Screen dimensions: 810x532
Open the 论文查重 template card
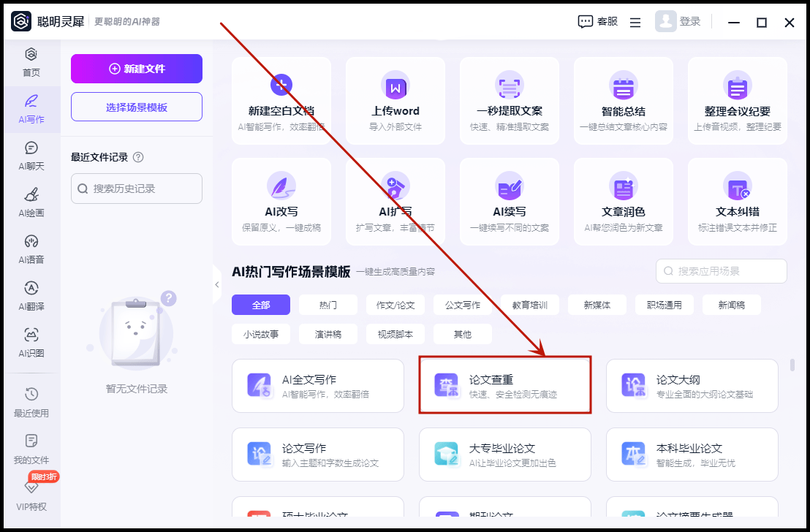coord(504,386)
